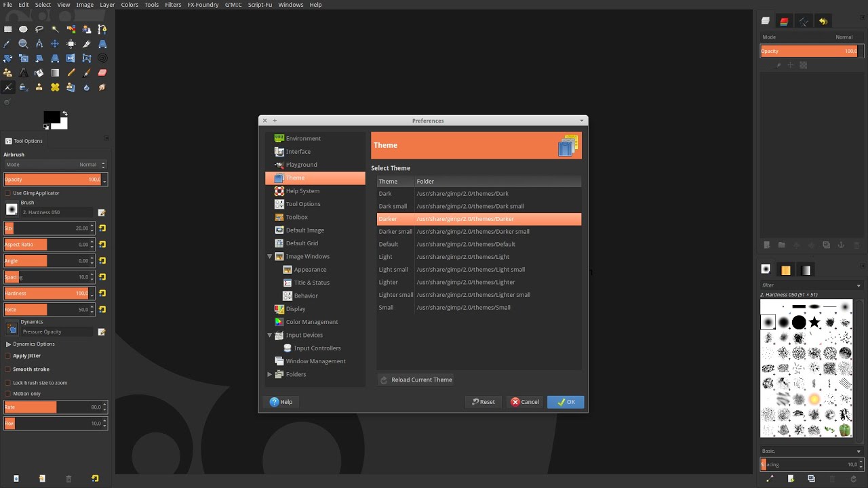Enable Use GimpApplicator checkbox
The width and height of the screenshot is (868, 488).
[x=7, y=193]
